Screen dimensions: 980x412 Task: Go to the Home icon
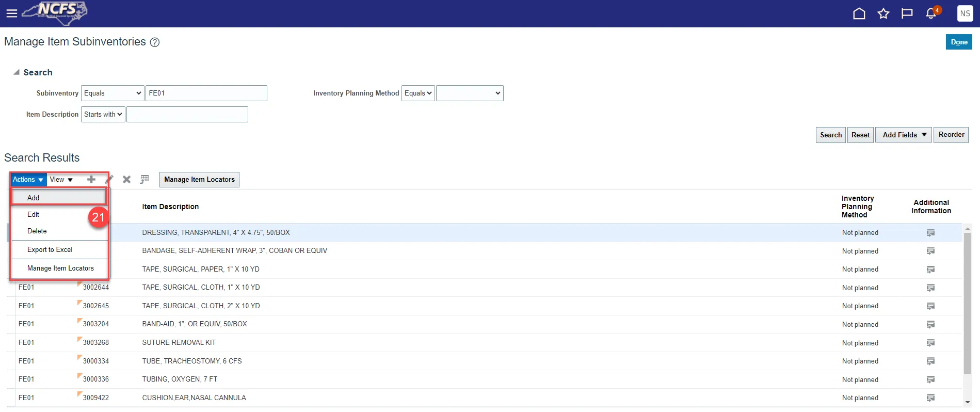(859, 13)
